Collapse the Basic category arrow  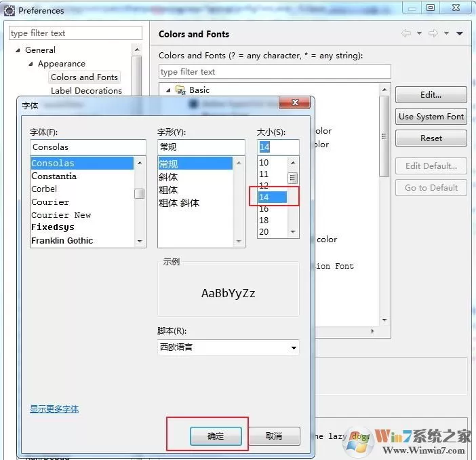coord(168,90)
